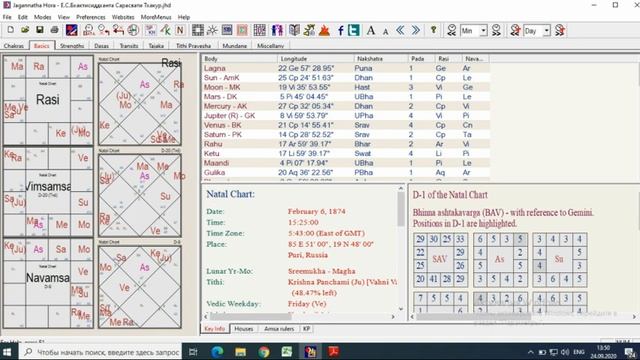Decrease font size with small A
This screenshot has height=360, width=640.
pos(385,31)
